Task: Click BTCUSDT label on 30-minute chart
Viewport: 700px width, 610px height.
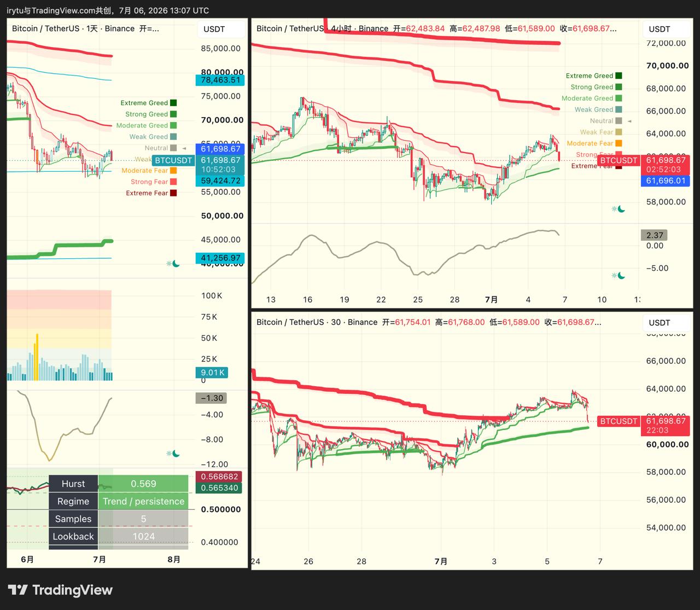Action: tap(619, 421)
